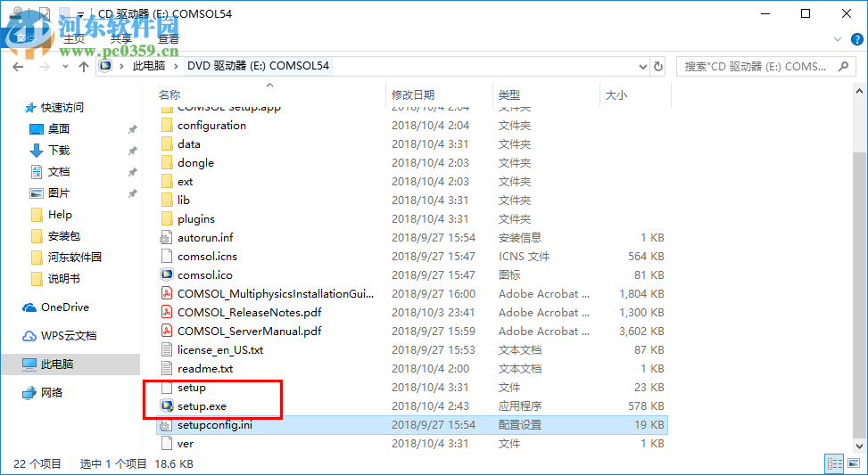The height and width of the screenshot is (475, 868).
Task: Open the Explorer help question mark
Action: (x=857, y=39)
